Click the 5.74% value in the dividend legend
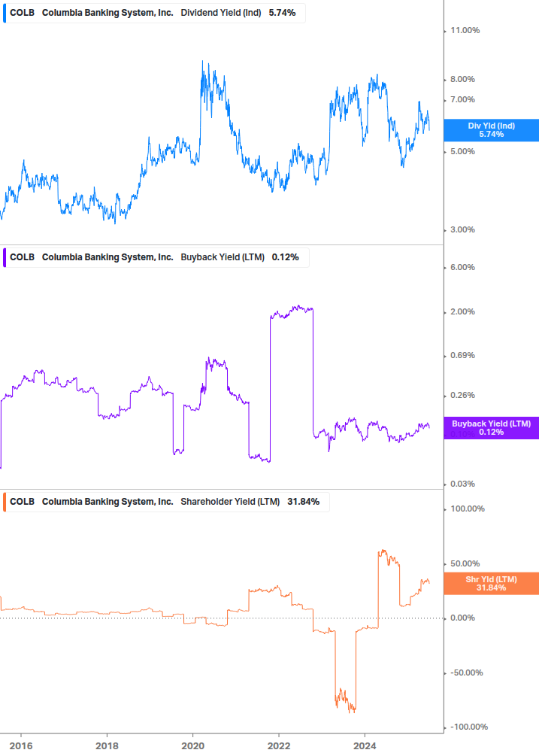The height and width of the screenshot is (756, 539). click(x=282, y=13)
